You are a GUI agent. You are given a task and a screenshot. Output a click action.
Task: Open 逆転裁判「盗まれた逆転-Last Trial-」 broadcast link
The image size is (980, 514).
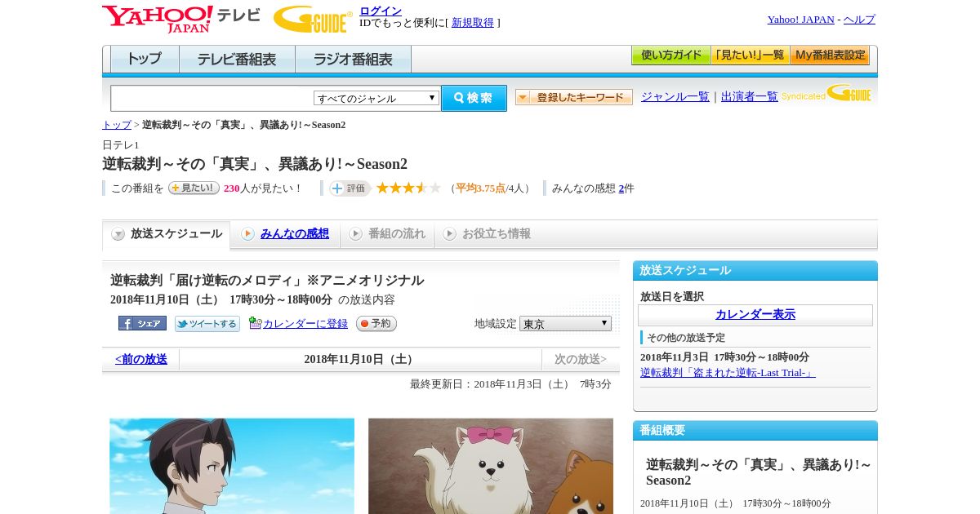[x=728, y=372]
